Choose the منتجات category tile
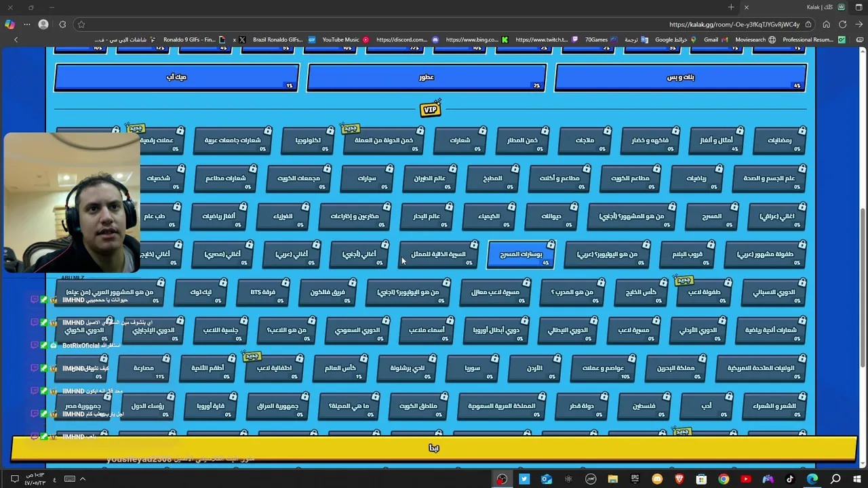The image size is (868, 488). [585, 141]
